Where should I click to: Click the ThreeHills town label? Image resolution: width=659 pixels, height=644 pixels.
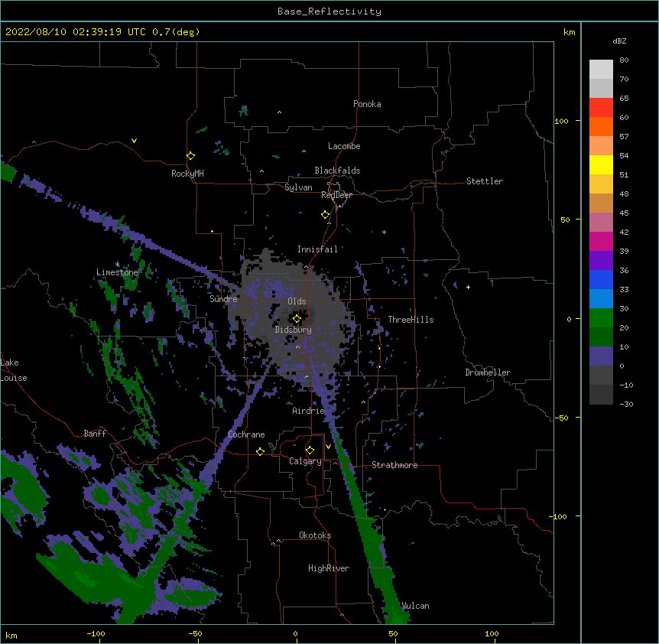click(x=411, y=320)
